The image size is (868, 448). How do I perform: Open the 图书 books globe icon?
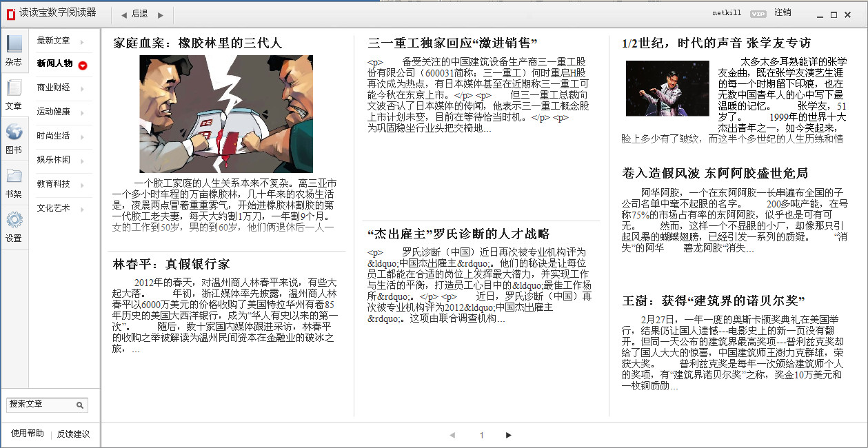point(14,132)
